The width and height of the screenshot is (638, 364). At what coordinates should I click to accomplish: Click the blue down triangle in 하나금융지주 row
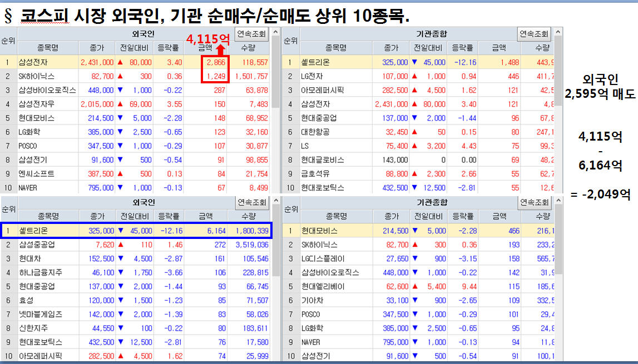[120, 272]
